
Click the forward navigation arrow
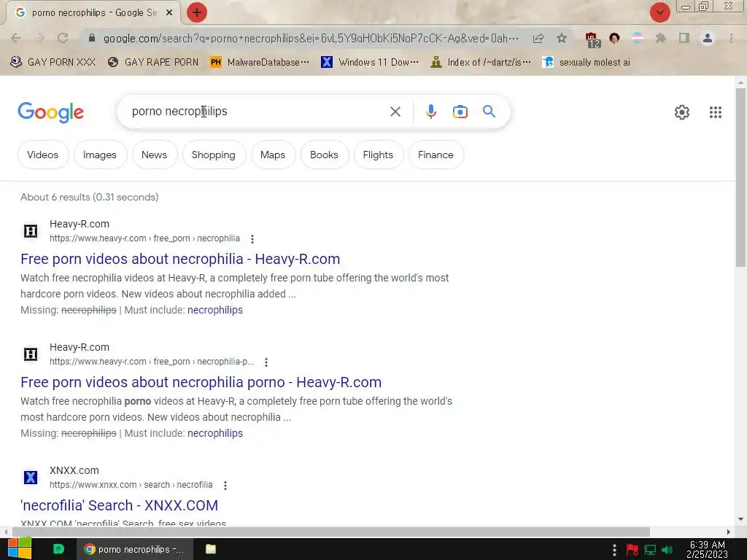point(39,38)
